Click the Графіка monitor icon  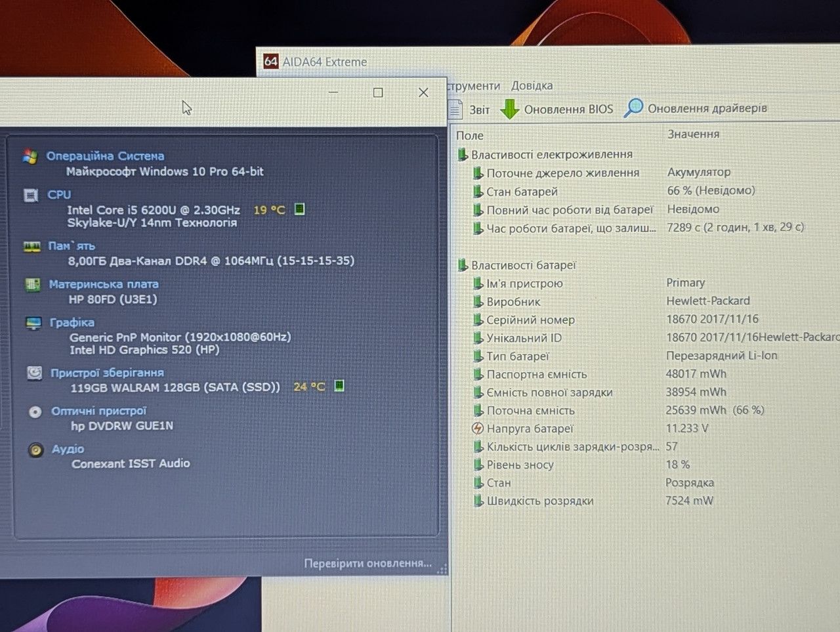33,323
